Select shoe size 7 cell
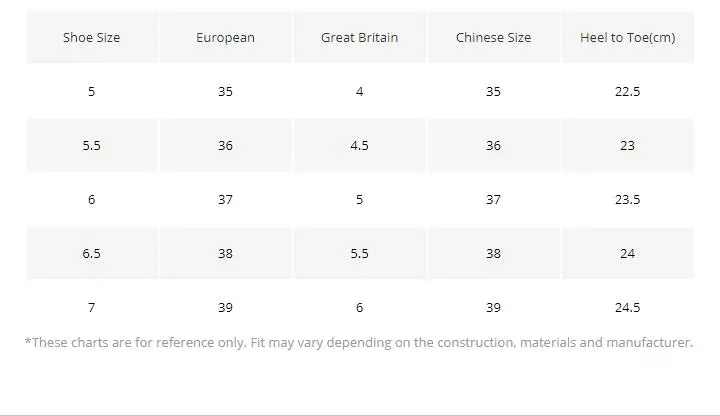 coord(91,308)
